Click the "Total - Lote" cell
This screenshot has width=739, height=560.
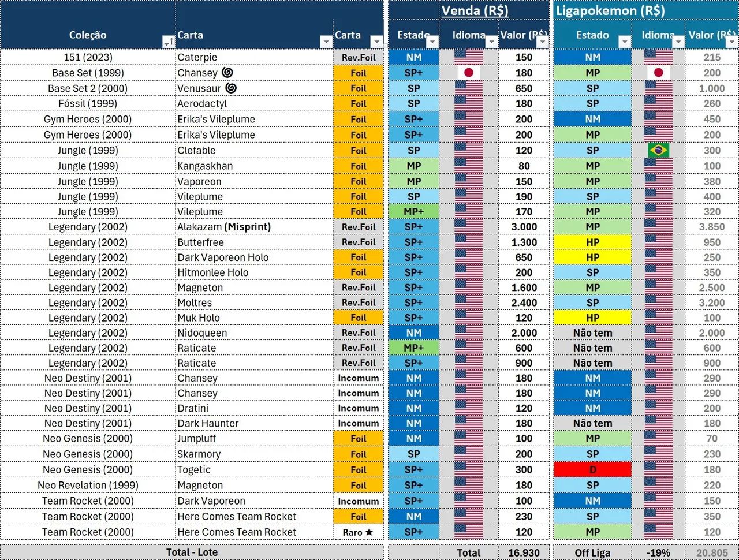pyautogui.click(x=192, y=552)
